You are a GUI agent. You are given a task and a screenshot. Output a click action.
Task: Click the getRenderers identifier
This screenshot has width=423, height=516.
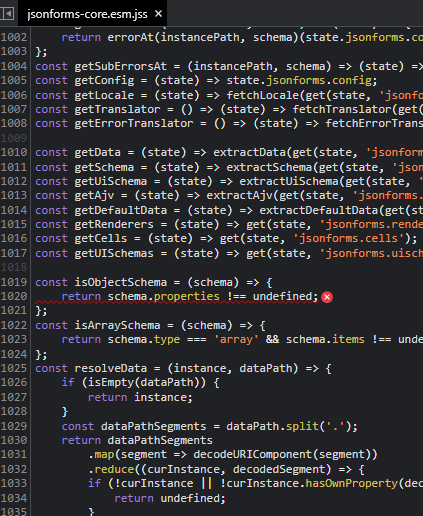click(114, 224)
